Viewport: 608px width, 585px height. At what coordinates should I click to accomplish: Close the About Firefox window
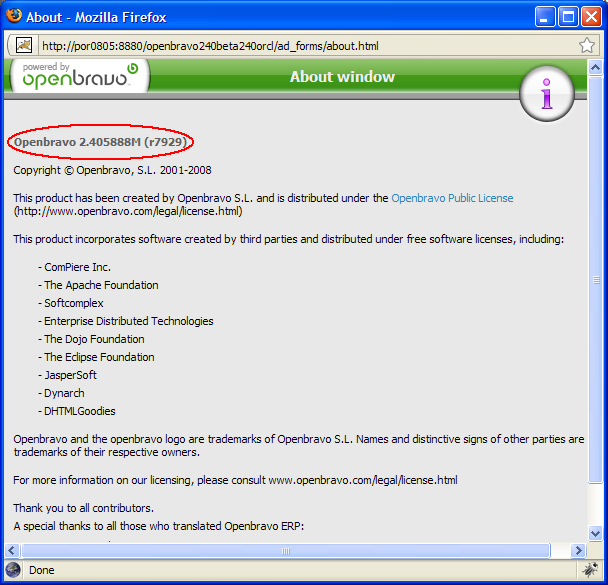click(591, 17)
